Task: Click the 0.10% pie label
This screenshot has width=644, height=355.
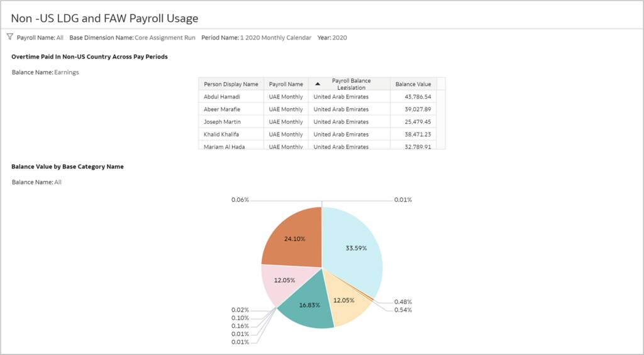Action: (240, 318)
